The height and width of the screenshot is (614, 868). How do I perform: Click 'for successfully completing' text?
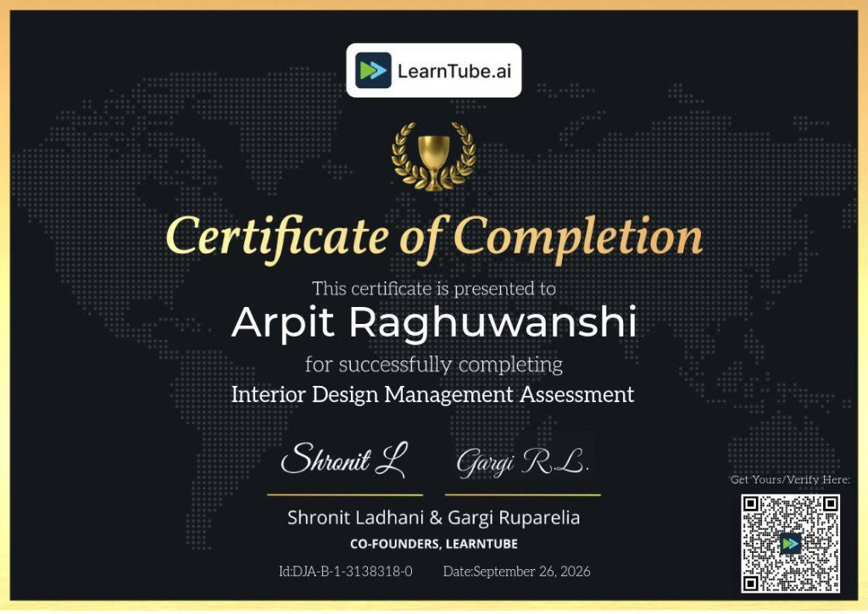coord(433,365)
